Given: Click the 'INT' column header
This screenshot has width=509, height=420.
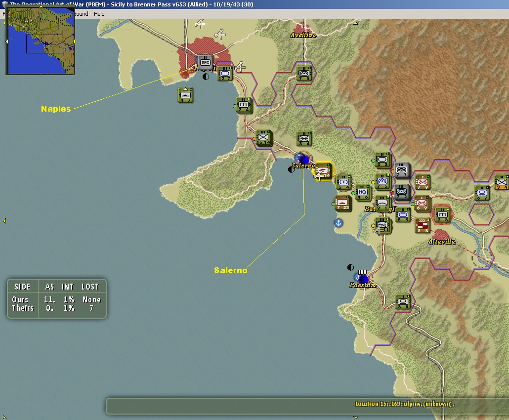Looking at the screenshot, I should tap(68, 287).
